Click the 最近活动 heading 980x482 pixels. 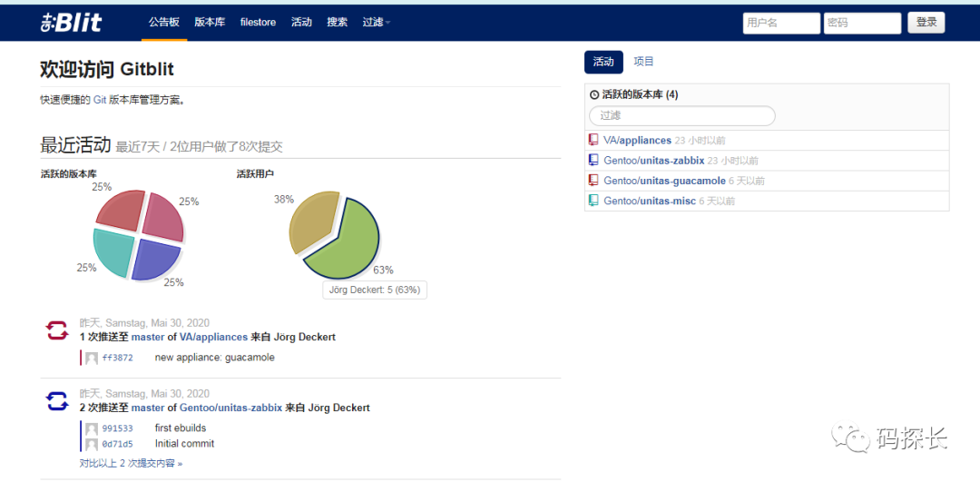tap(75, 145)
